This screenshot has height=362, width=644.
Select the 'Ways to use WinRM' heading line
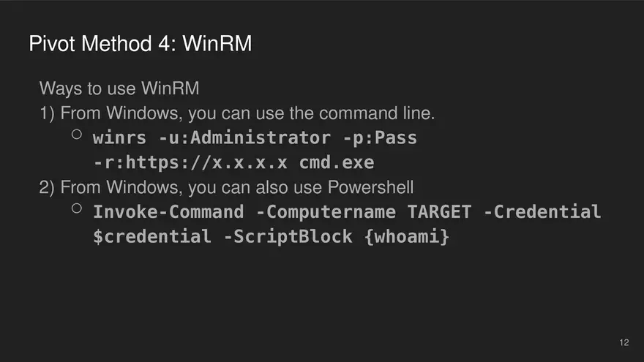pos(119,88)
